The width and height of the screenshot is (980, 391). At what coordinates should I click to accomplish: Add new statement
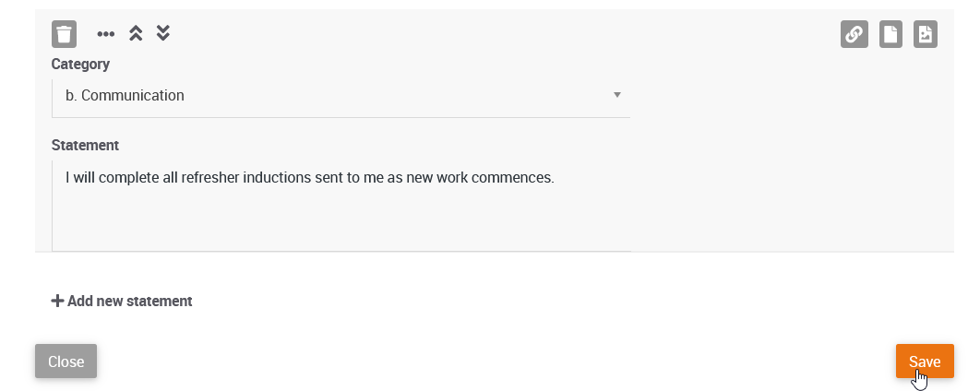[x=122, y=301]
